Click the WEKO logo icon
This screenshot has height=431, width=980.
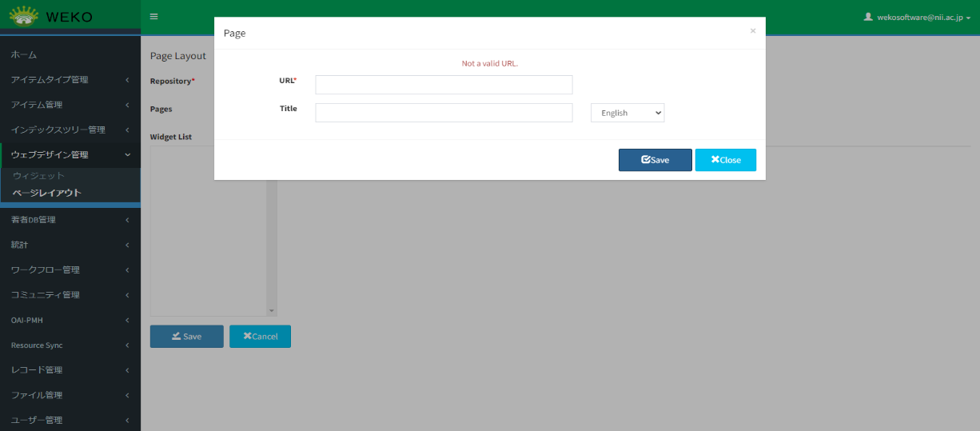click(x=24, y=16)
